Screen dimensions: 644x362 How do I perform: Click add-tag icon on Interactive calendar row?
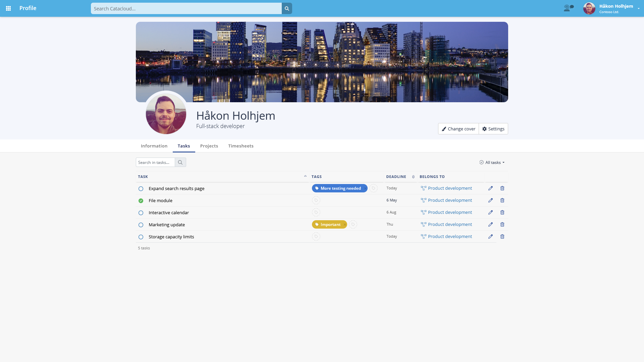pyautogui.click(x=316, y=213)
